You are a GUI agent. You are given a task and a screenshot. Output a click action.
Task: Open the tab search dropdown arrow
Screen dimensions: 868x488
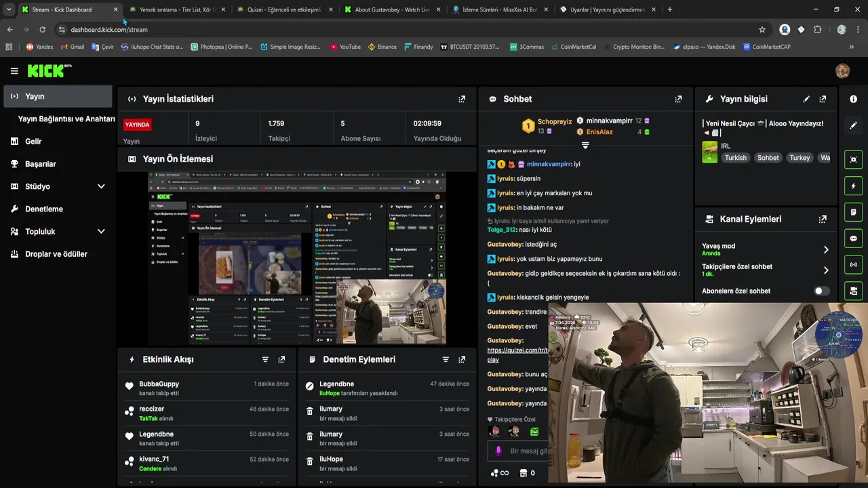[x=9, y=9]
